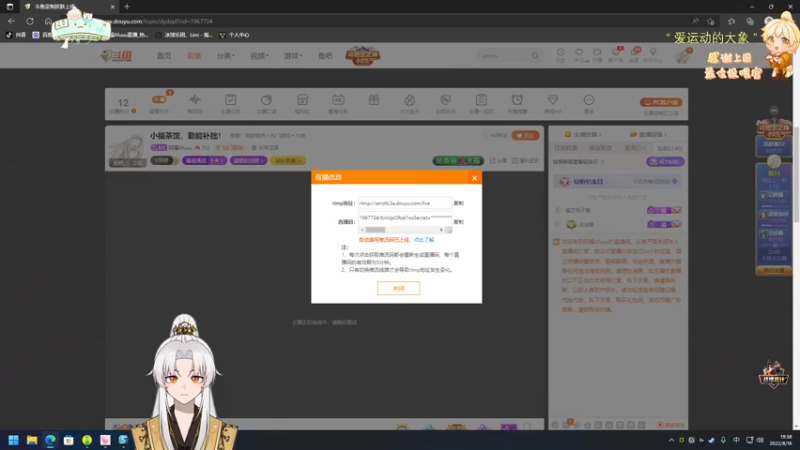Screen dimensions: 800x450
Task: Switch to the 钻粉 tab
Action: (669, 148)
